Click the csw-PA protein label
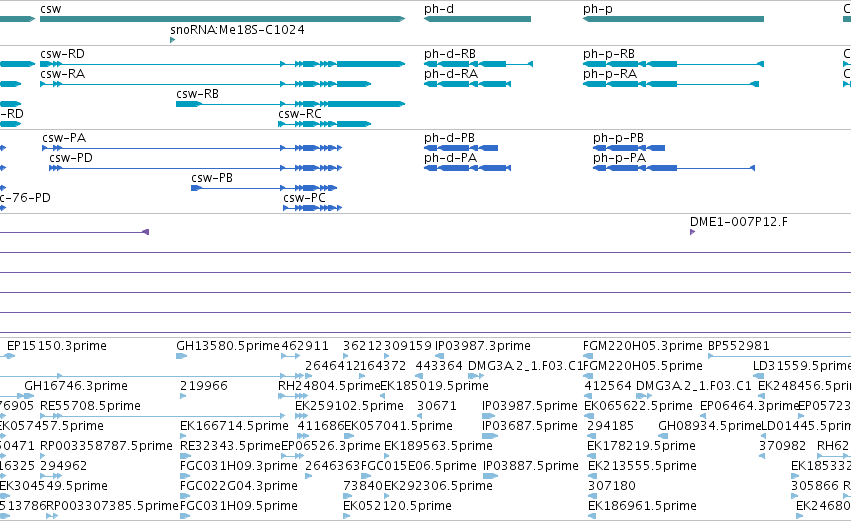 coord(64,138)
